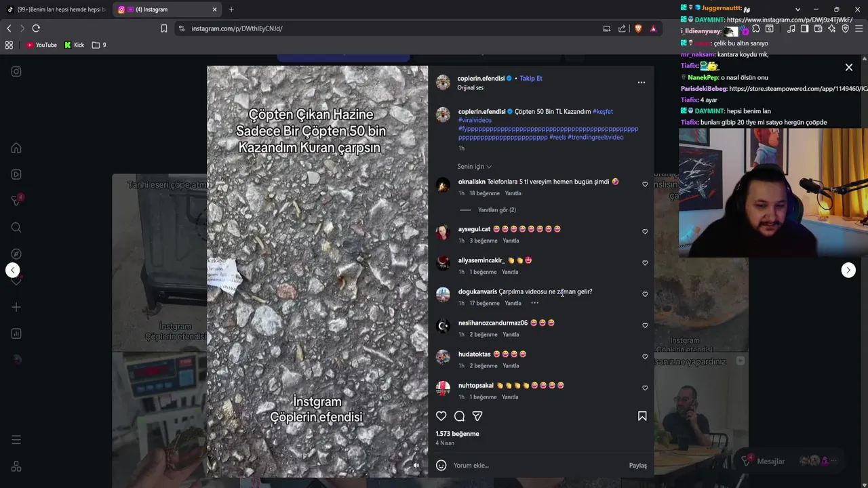Like oknaliskn's comment
This screenshot has height=488, width=868.
(x=645, y=184)
